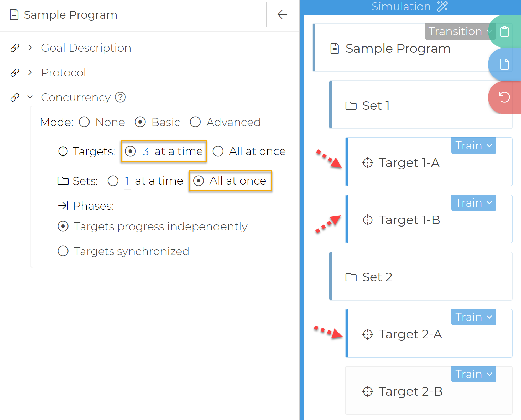Expand the Goal Description section
This screenshot has width=521, height=420.
click(30, 48)
